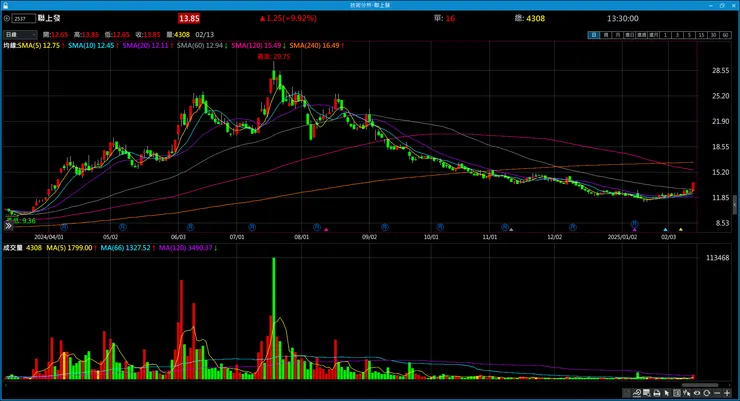Click the SMA(20) 12.11 moving average label
The image size is (740, 401).
145,45
